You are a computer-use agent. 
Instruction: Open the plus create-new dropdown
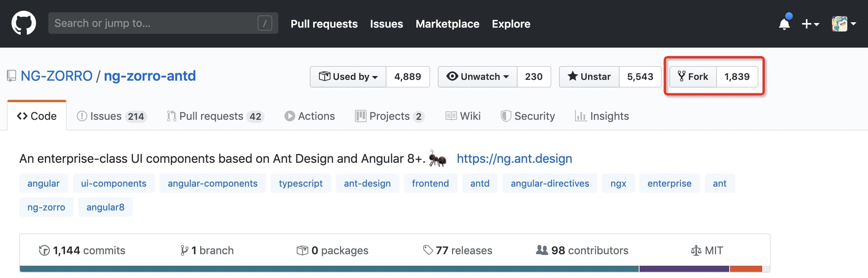coord(810,24)
